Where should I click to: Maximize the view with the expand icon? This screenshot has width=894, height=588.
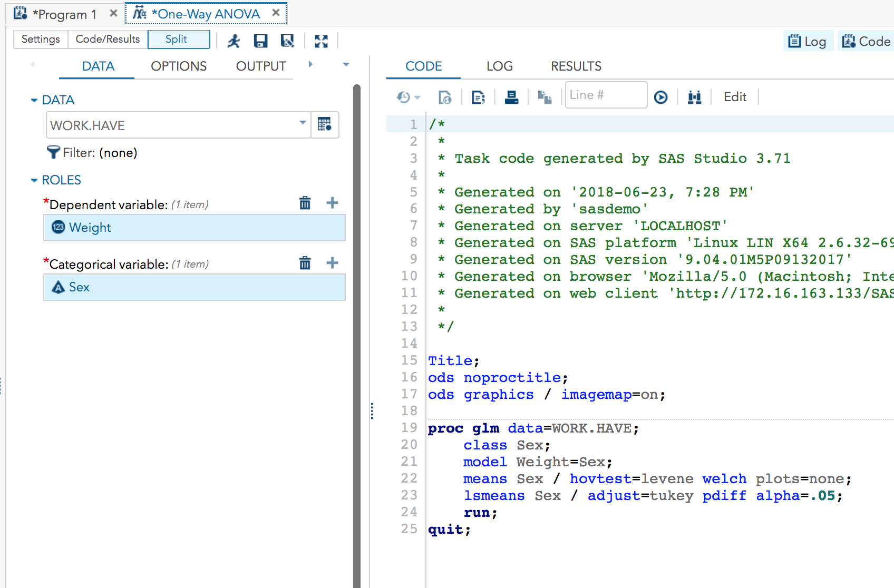(x=321, y=41)
